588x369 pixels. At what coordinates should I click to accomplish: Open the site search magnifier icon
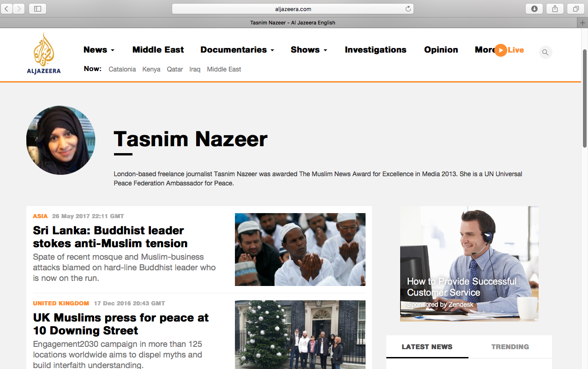546,53
